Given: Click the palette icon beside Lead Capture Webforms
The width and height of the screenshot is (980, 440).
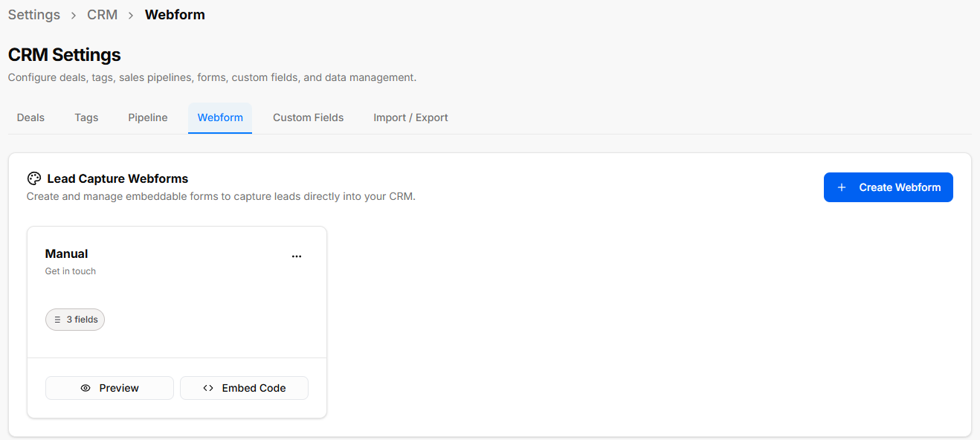Looking at the screenshot, I should (33, 178).
